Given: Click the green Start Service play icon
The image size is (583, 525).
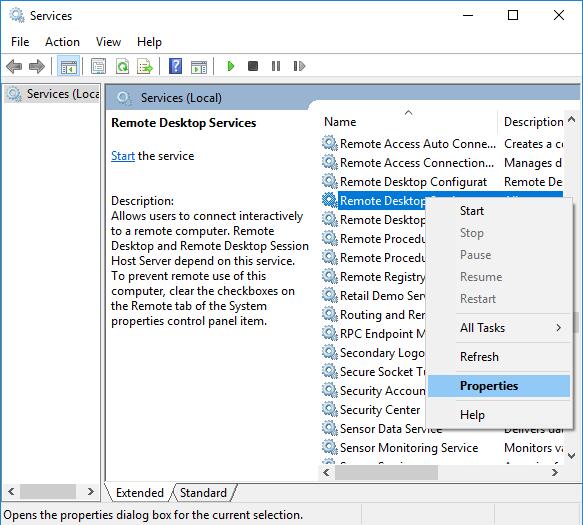Looking at the screenshot, I should 231,66.
